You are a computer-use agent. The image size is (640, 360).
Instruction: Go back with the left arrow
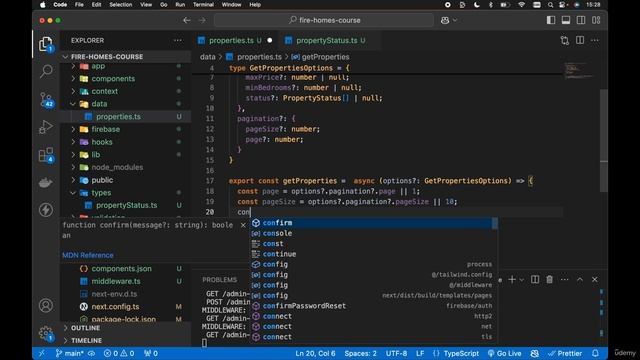coord(187,20)
